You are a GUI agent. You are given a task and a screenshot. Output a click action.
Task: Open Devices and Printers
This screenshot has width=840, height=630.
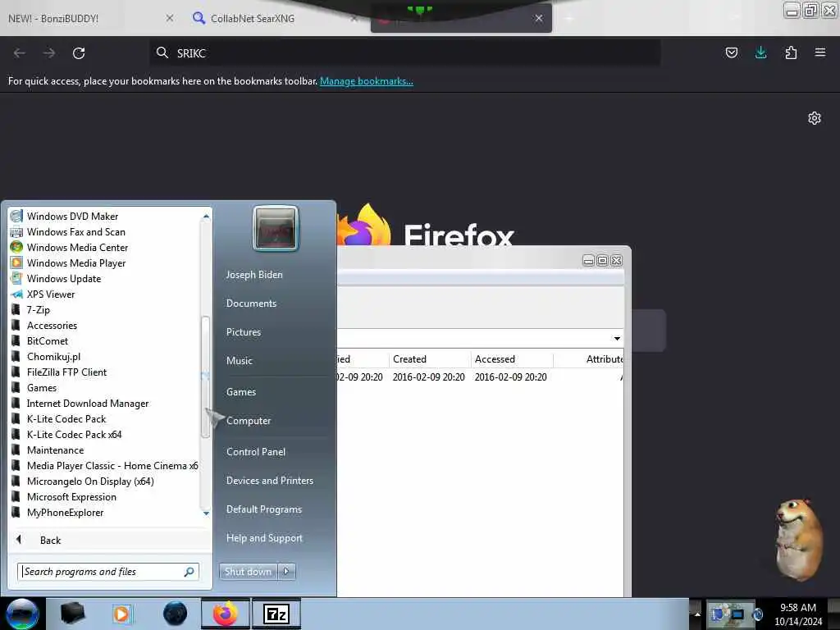coord(269,481)
